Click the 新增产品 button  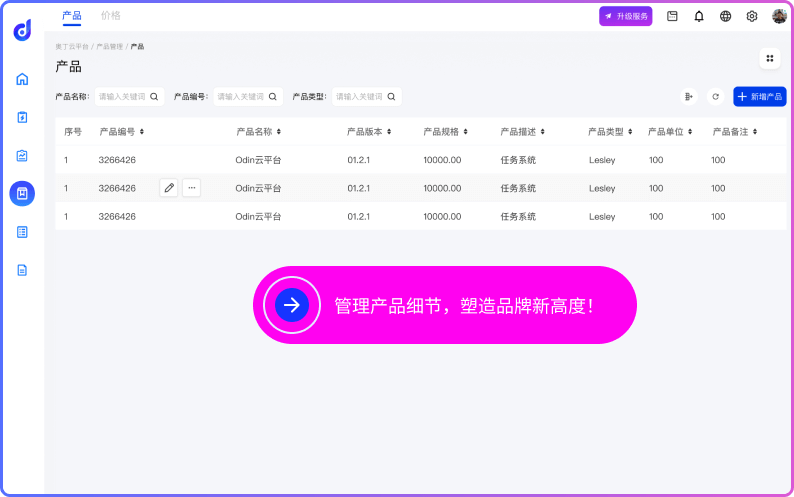click(760, 97)
